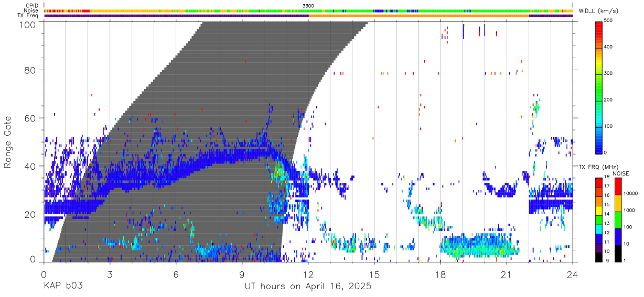Click the CPID label at top
Viewport: 644px width, 297px height.
tap(31, 6)
